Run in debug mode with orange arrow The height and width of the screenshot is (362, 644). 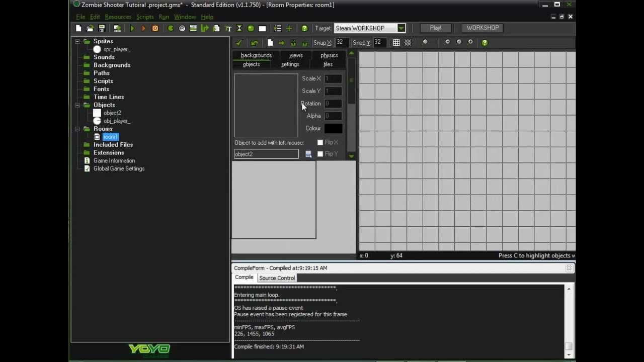tap(143, 29)
